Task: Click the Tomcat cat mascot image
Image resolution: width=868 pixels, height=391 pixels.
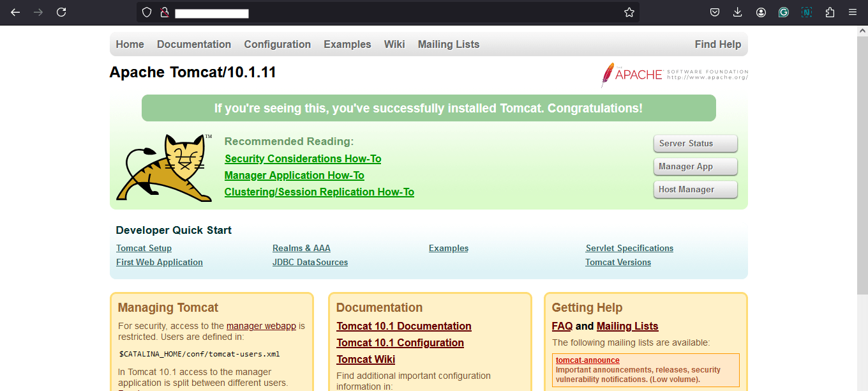Action: 164,168
